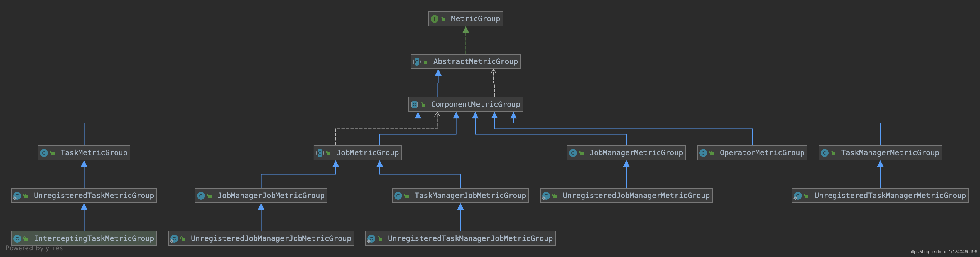Image resolution: width=980 pixels, height=257 pixels.
Task: Select the JobManagerMetricGroup label text
Action: click(636, 153)
